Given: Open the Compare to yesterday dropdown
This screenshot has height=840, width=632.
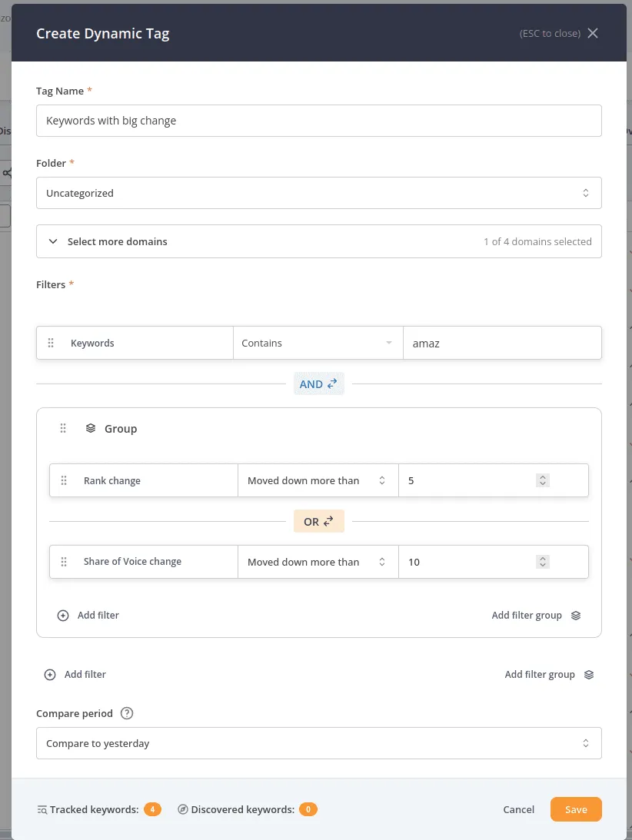Looking at the screenshot, I should pyautogui.click(x=318, y=743).
